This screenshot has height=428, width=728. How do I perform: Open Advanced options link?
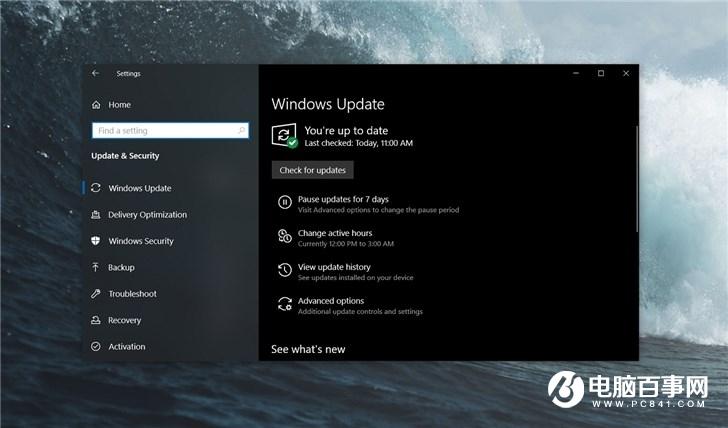(x=331, y=301)
